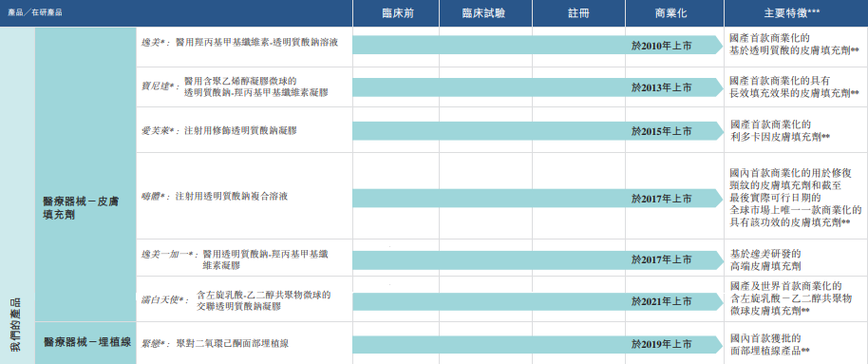Select the 主要特徵*** column header
Image resolution: width=868 pixels, height=364 pixels.
pyautogui.click(x=796, y=13)
